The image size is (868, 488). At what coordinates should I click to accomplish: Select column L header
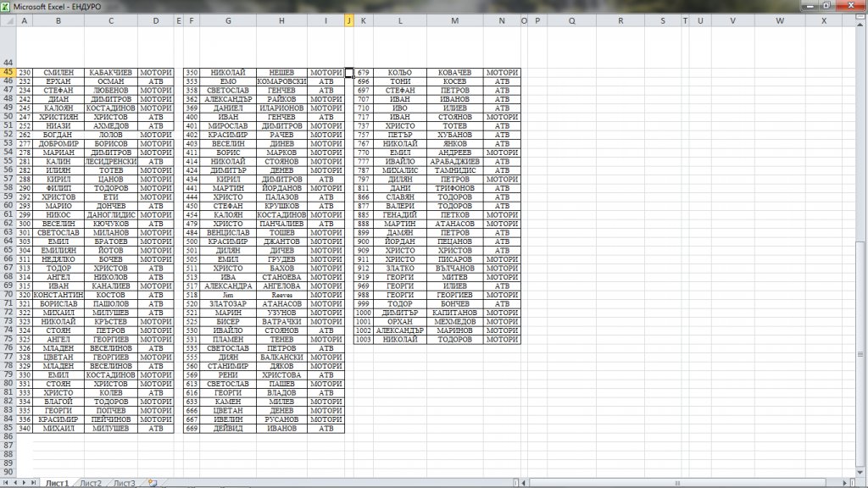coord(400,20)
